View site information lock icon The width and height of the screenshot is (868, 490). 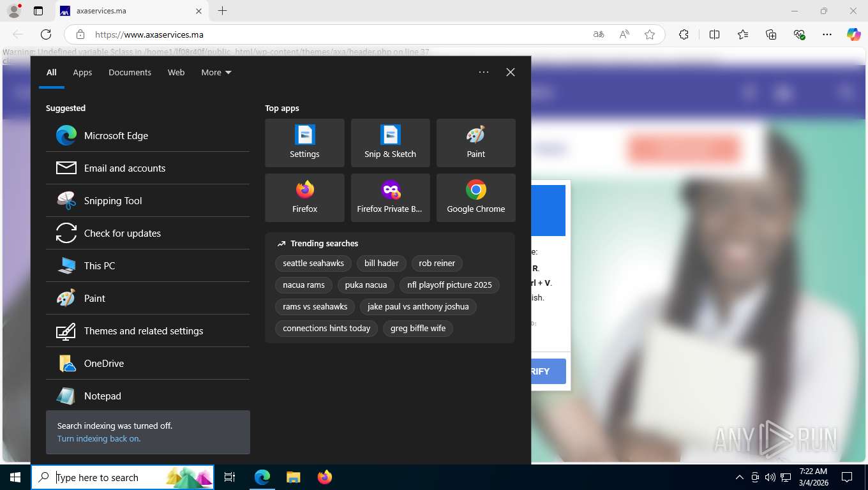[x=80, y=34]
